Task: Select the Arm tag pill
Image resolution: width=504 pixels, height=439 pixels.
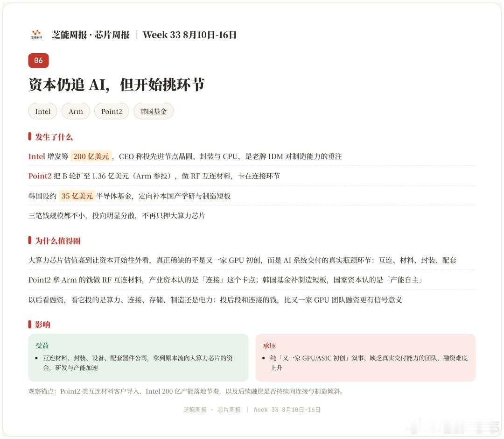Action: 76,111
